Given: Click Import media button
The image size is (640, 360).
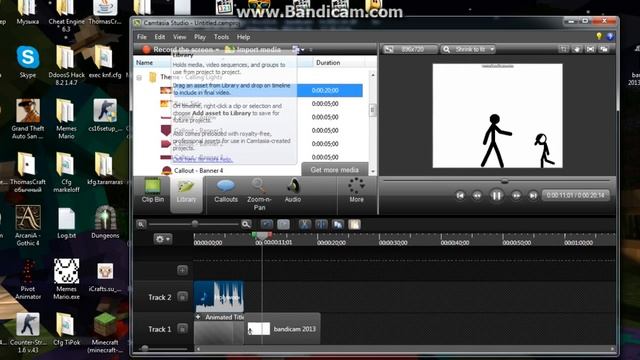Looking at the screenshot, I should [x=253, y=49].
